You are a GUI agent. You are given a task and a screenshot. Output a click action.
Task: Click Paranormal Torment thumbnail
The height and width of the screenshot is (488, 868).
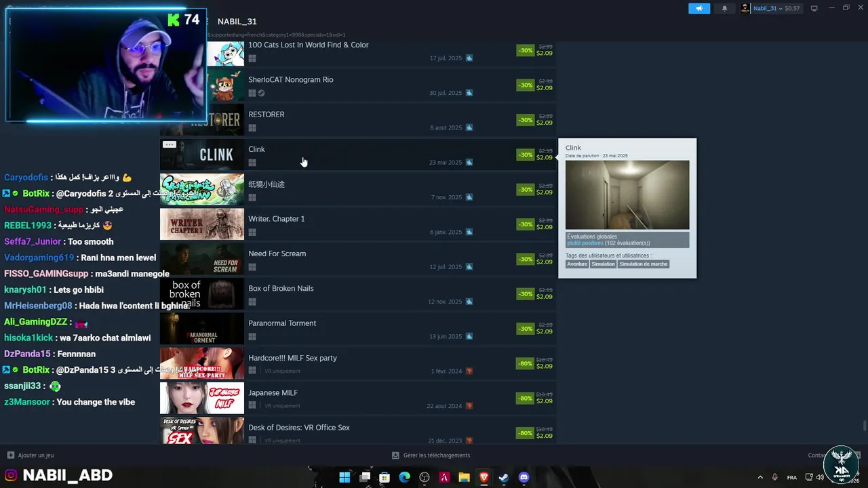point(201,329)
